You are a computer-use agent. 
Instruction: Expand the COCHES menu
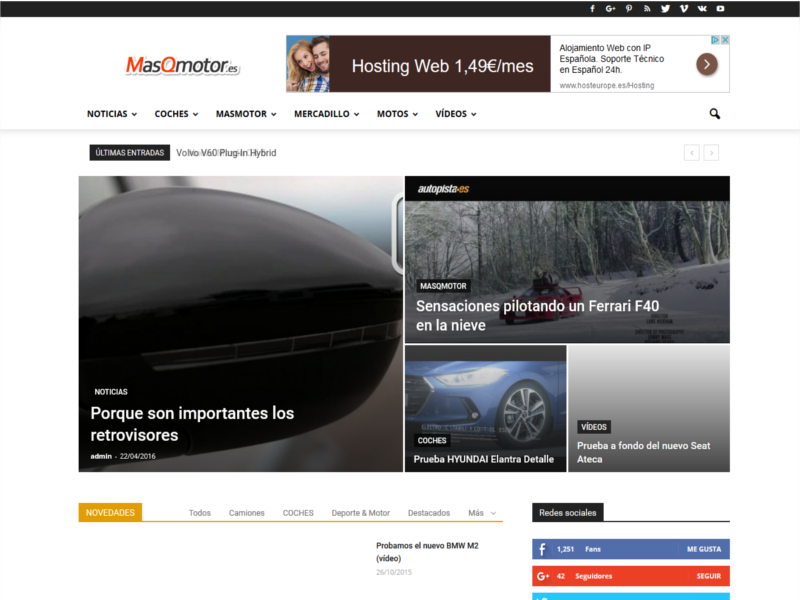coord(177,114)
